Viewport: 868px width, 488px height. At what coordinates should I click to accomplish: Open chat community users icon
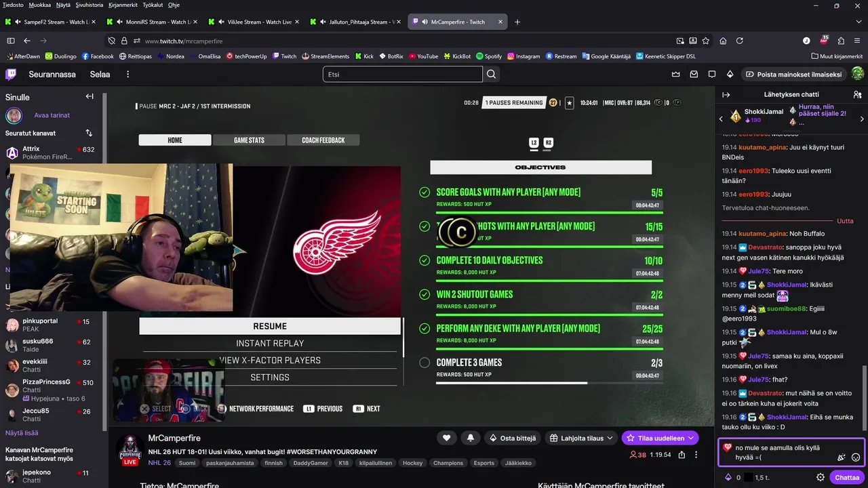tap(857, 95)
